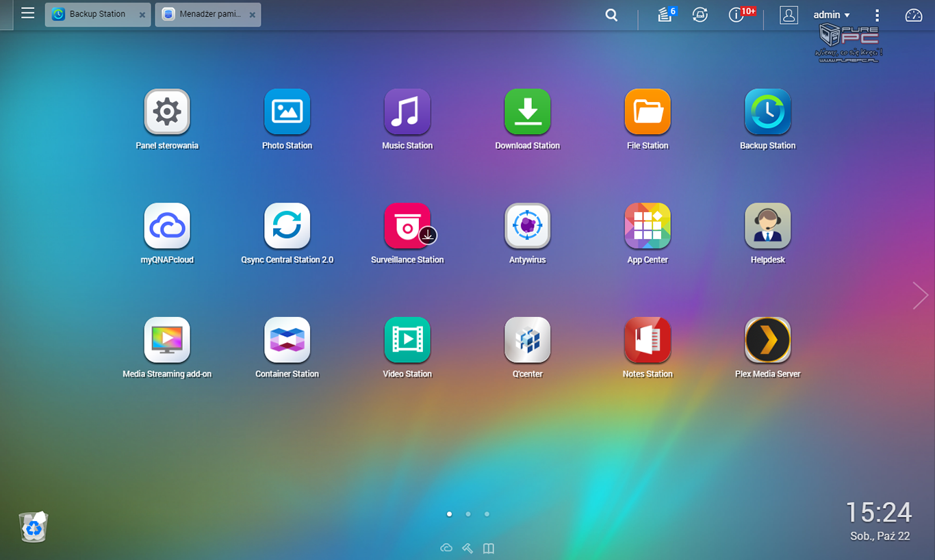The image size is (935, 560).
Task: Switch to the Menadżer pami... tab
Action: point(208,14)
